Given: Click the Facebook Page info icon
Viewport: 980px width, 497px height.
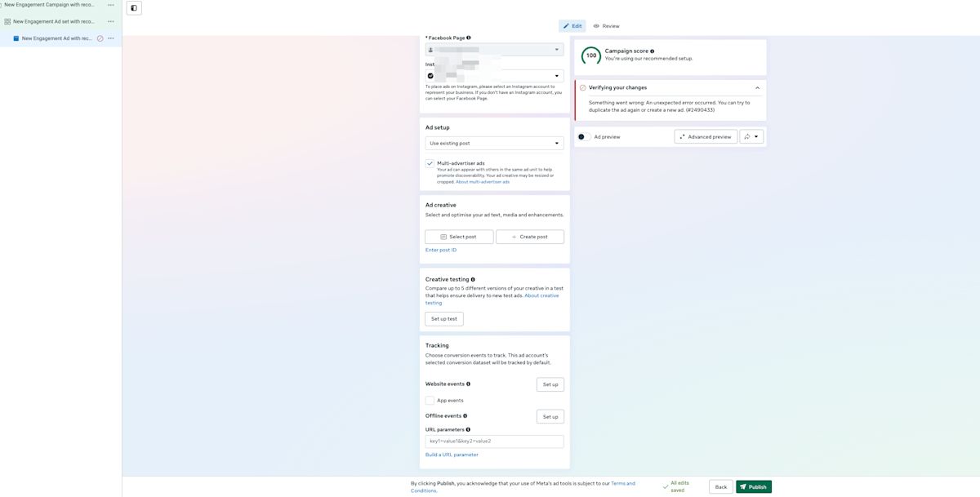Looking at the screenshot, I should (468, 38).
